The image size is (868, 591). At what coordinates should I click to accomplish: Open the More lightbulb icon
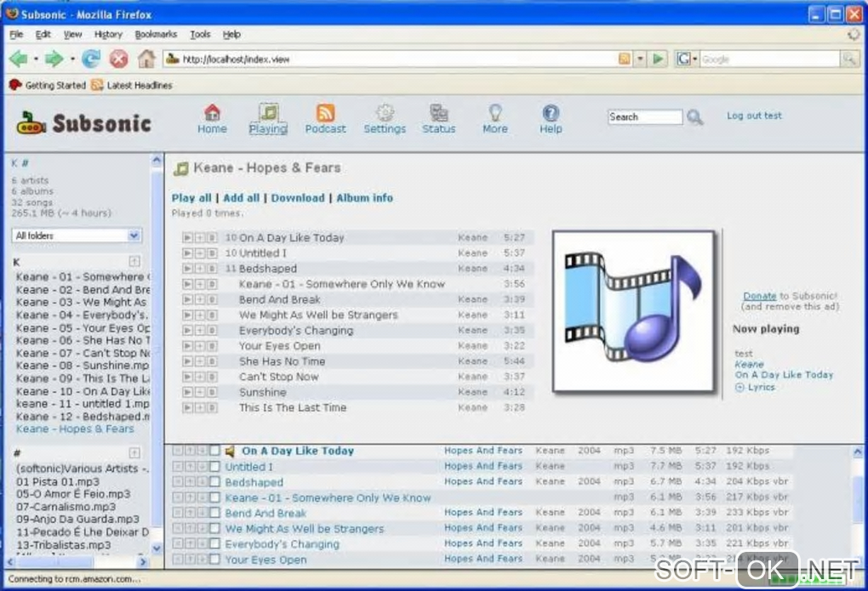click(x=495, y=112)
